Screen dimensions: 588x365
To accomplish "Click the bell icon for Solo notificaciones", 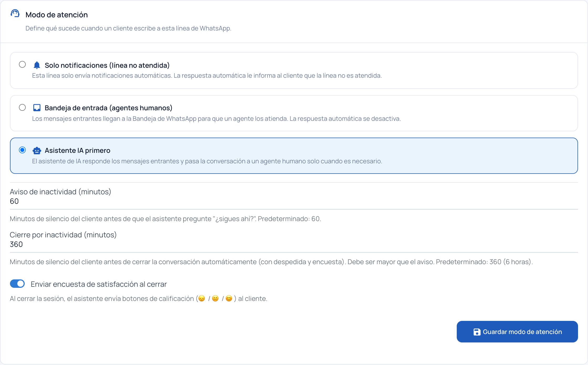I will [37, 65].
